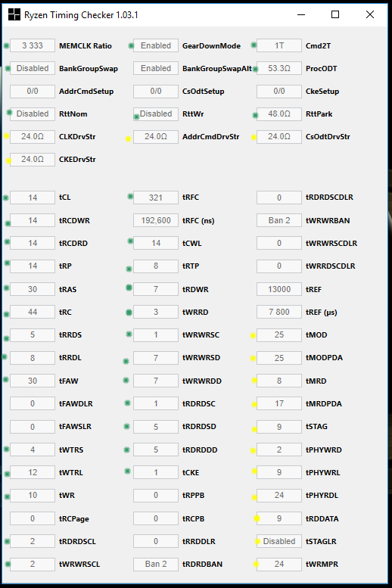Click the yellow dot next to tSTAGLR

coord(257,541)
